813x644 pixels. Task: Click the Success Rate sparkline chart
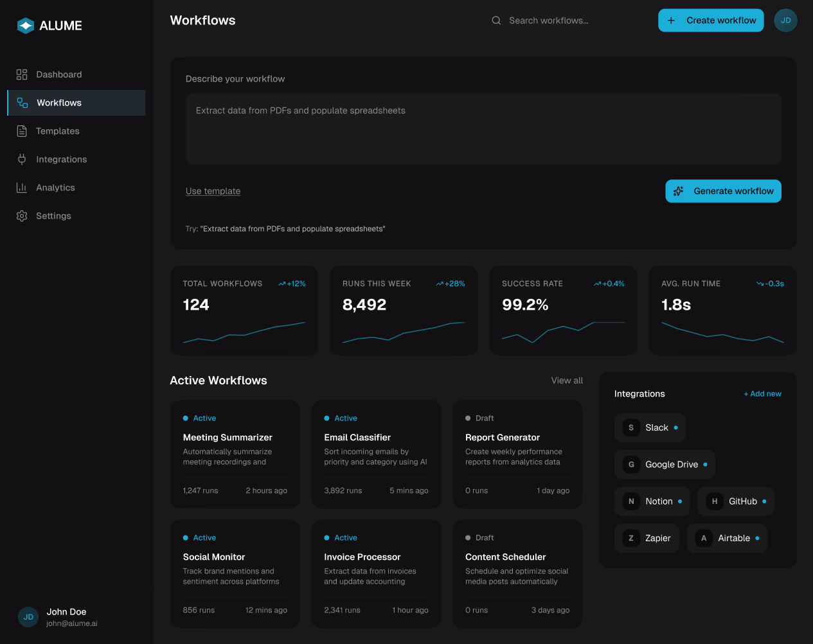pos(563,332)
